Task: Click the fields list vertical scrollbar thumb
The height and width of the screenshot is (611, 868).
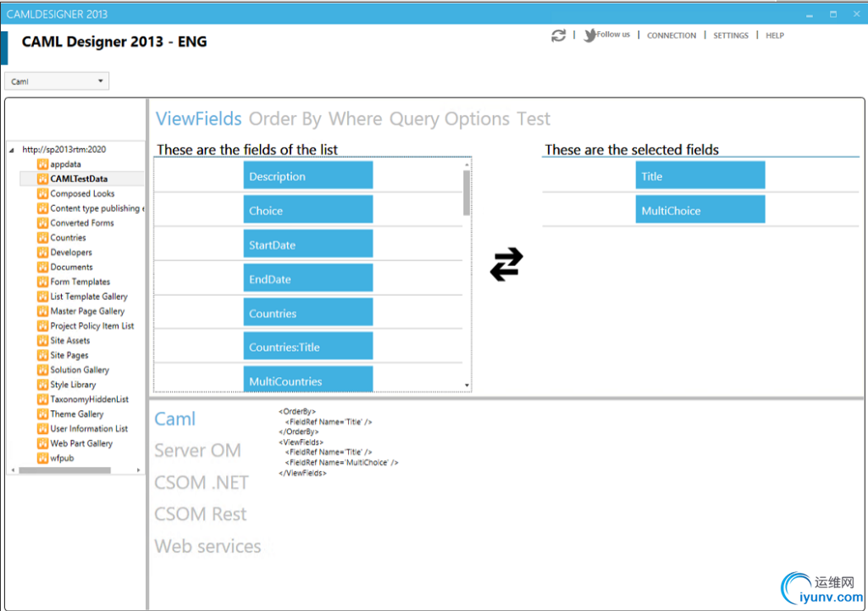Action: [467, 192]
